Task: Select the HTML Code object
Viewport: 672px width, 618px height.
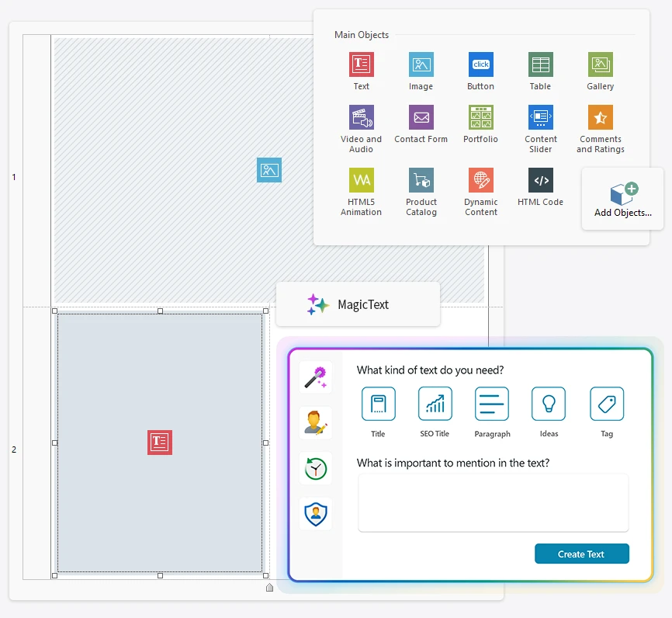Action: point(540,181)
